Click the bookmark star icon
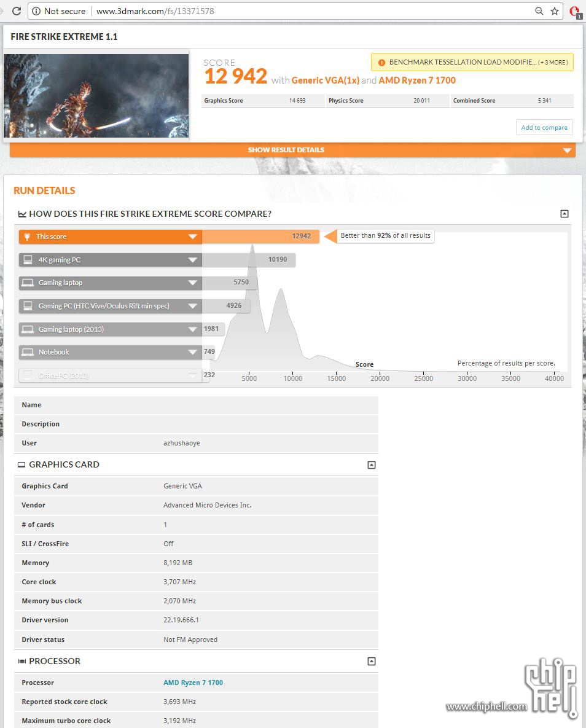The image size is (586, 728). 555,11
